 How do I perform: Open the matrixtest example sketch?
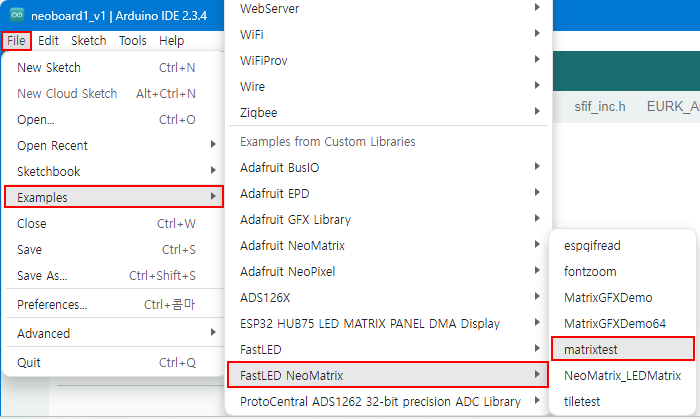(x=623, y=349)
